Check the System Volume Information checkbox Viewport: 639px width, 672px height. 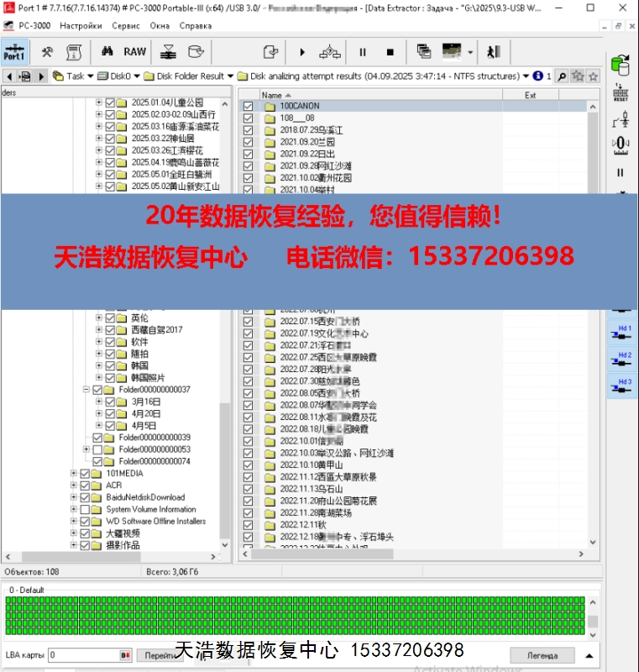click(x=85, y=509)
